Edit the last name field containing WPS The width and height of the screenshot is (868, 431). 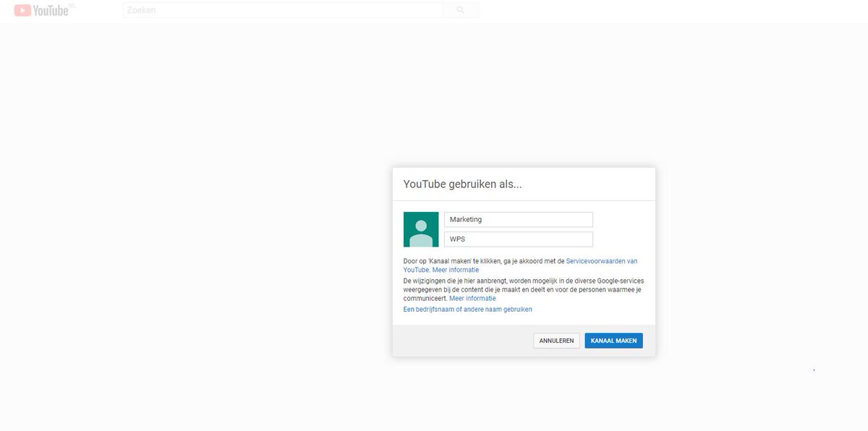pos(519,239)
